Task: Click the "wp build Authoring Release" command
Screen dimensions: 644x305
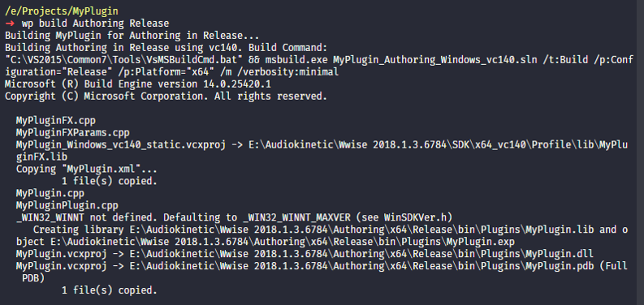Action: 95,24
